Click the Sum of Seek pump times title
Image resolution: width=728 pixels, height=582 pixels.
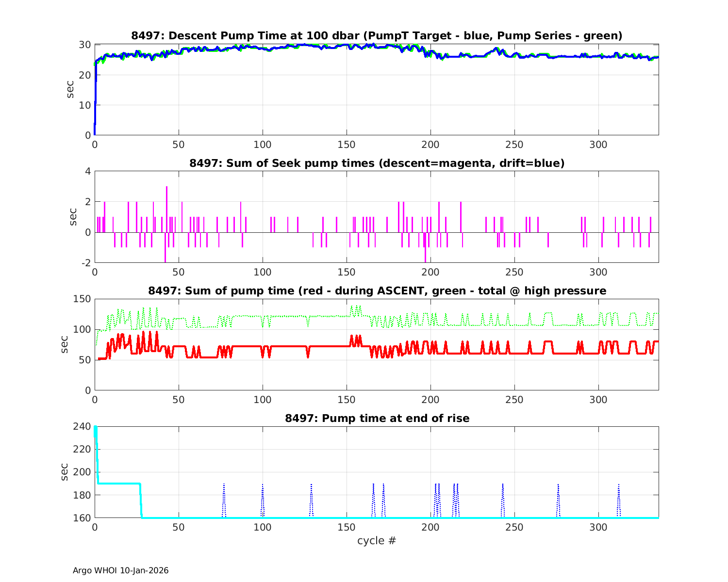(377, 163)
